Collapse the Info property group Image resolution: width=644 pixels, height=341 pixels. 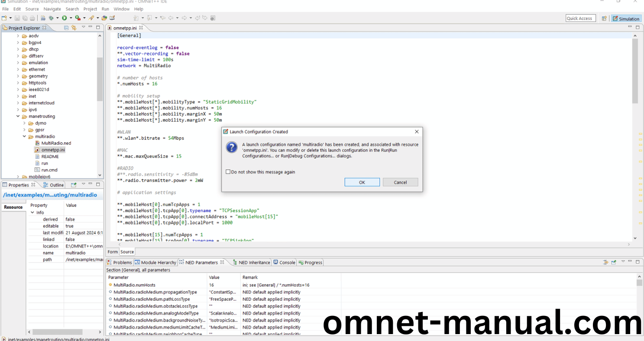click(x=32, y=212)
